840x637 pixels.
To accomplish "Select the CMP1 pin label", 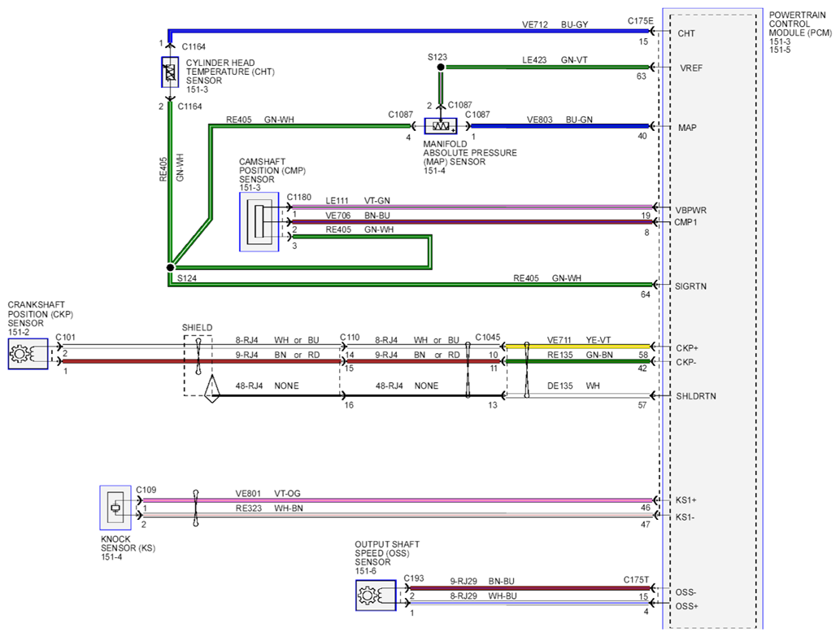I will (x=685, y=222).
